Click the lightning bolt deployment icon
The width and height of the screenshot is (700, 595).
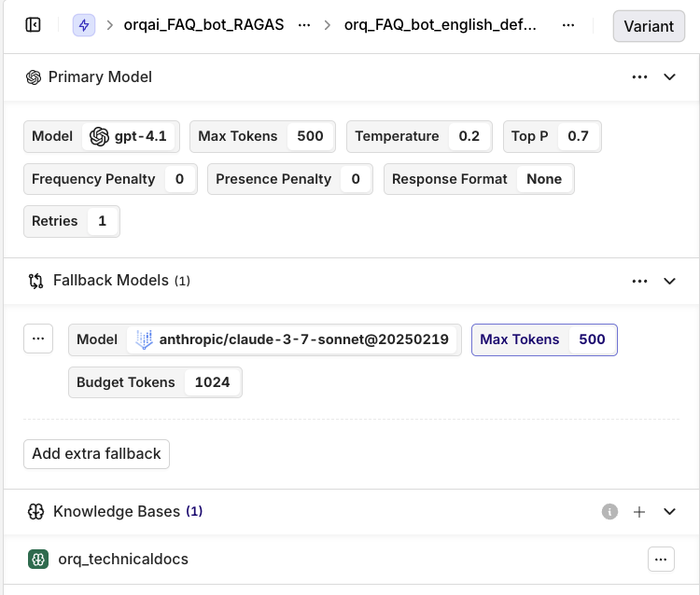coord(84,25)
